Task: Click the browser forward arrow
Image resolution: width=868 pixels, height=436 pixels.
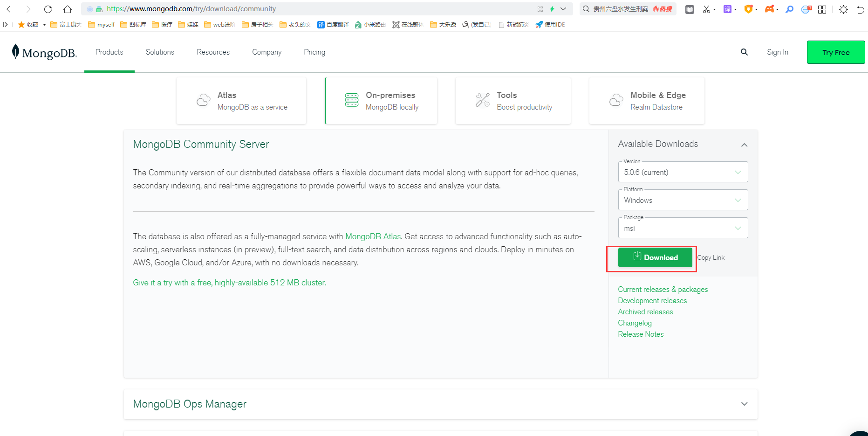Action: tap(28, 9)
